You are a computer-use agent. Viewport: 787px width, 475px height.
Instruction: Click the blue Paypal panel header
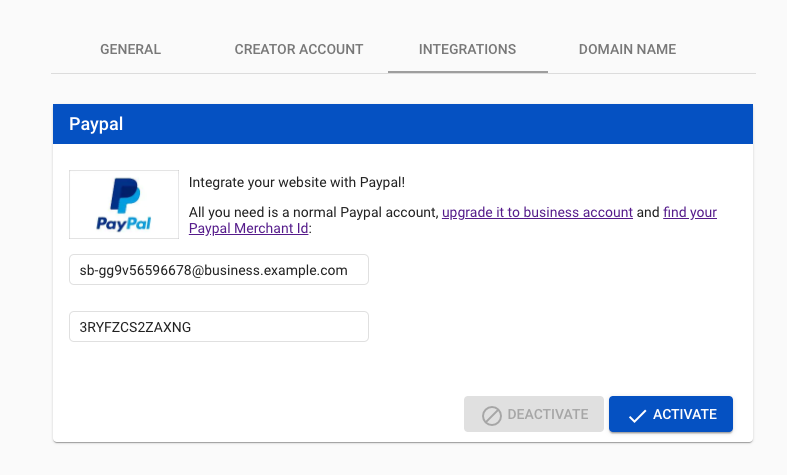403,124
